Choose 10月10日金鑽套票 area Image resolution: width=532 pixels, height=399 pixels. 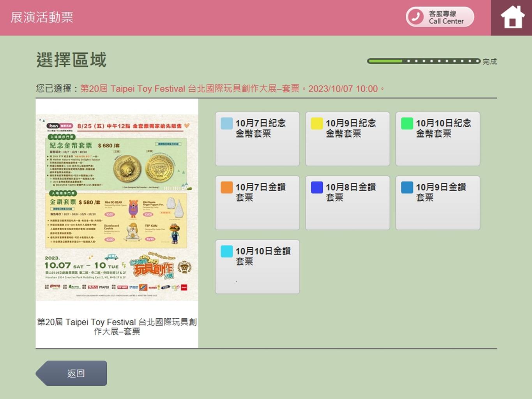[x=257, y=267]
